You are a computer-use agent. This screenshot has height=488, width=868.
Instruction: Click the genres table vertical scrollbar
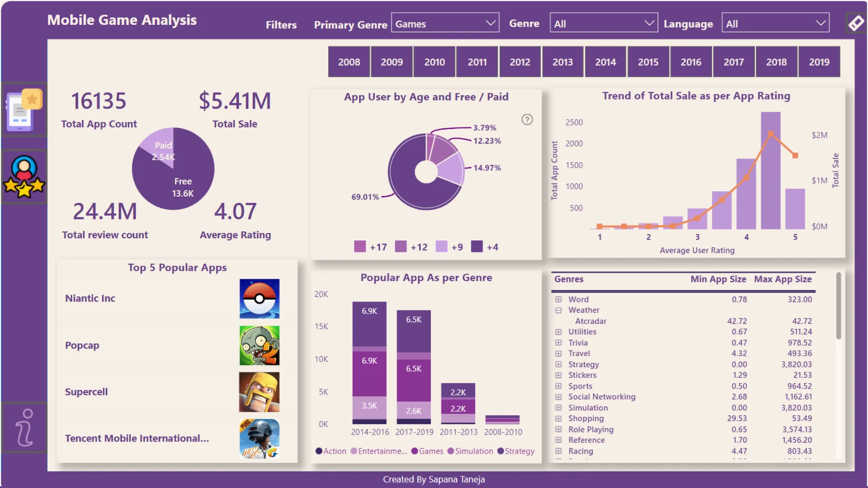point(839,306)
